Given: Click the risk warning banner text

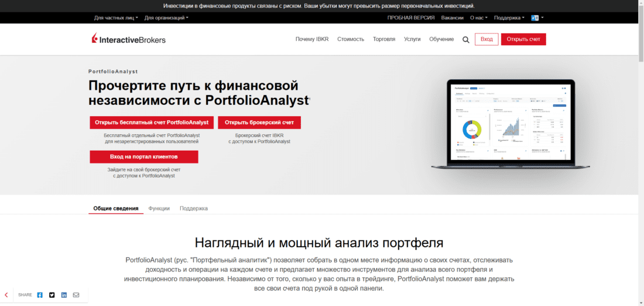Looking at the screenshot, I should [x=318, y=6].
